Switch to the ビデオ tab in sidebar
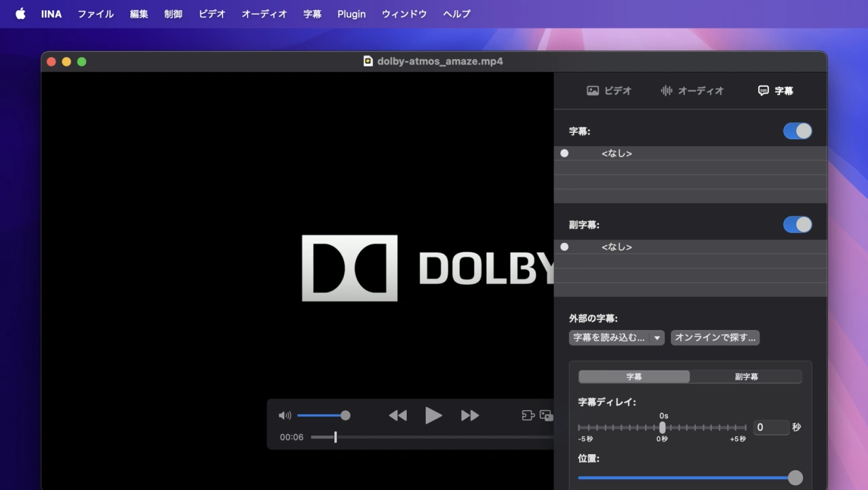Image resolution: width=868 pixels, height=490 pixels. click(609, 91)
